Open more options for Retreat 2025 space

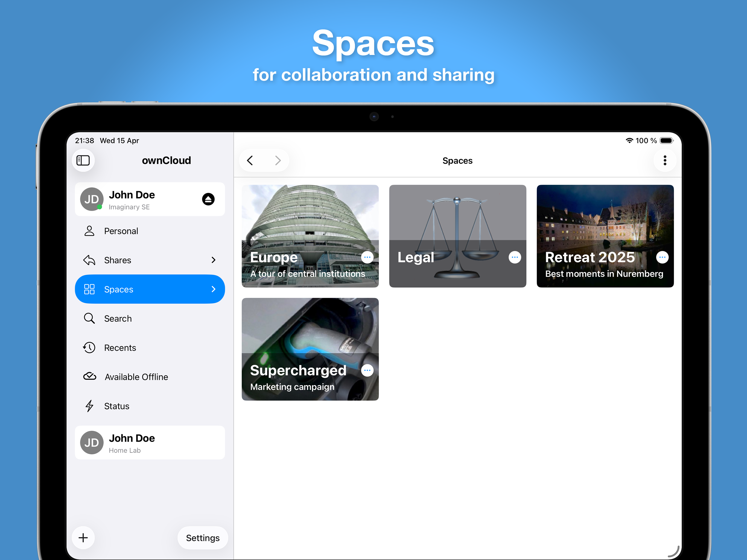(662, 257)
